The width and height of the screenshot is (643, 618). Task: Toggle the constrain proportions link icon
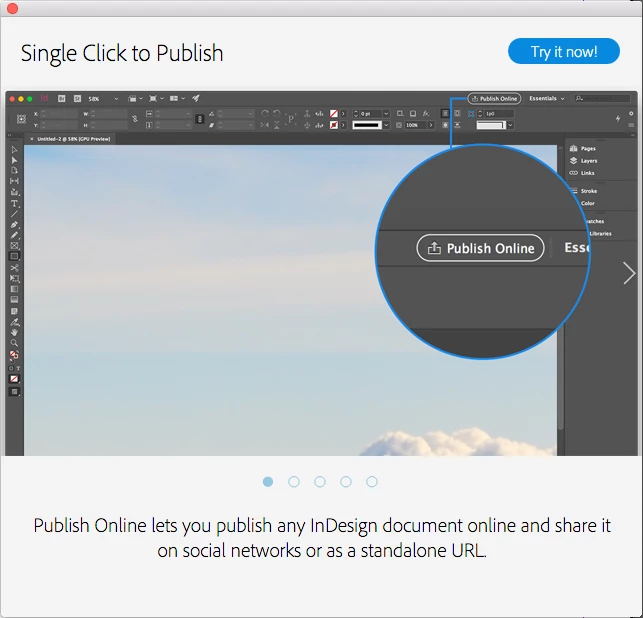pyautogui.click(x=135, y=119)
